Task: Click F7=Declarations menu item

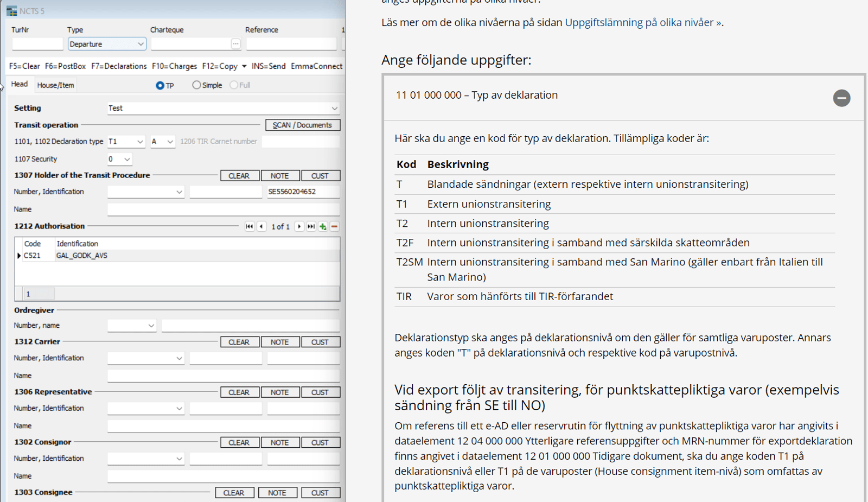Action: point(119,66)
